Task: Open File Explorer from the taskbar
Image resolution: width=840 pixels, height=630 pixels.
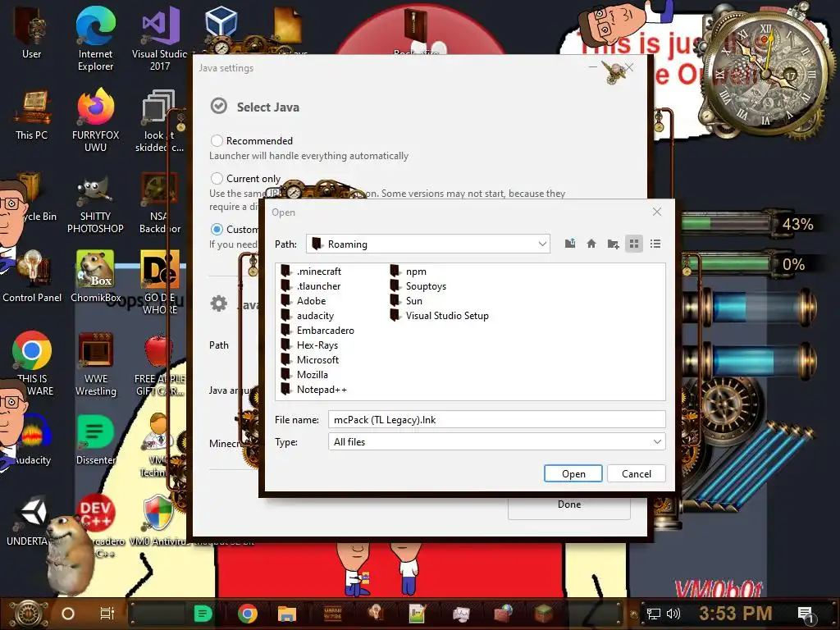Action: (x=287, y=614)
